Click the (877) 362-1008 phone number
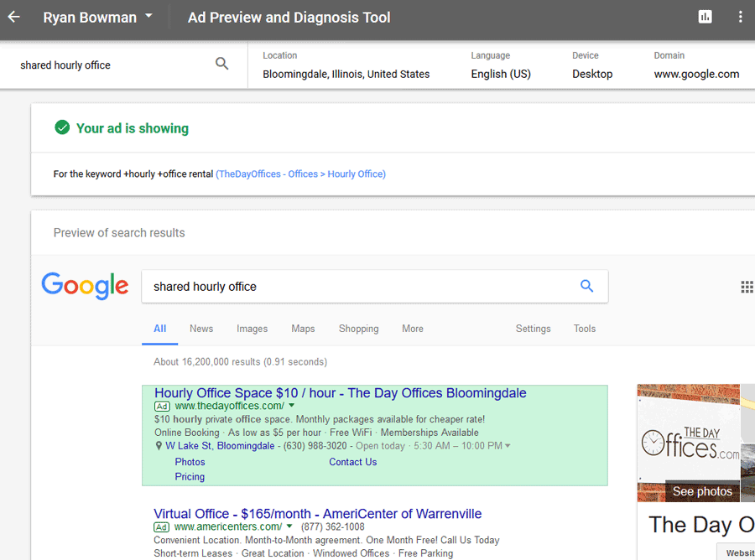Image resolution: width=755 pixels, height=560 pixels. tap(333, 526)
